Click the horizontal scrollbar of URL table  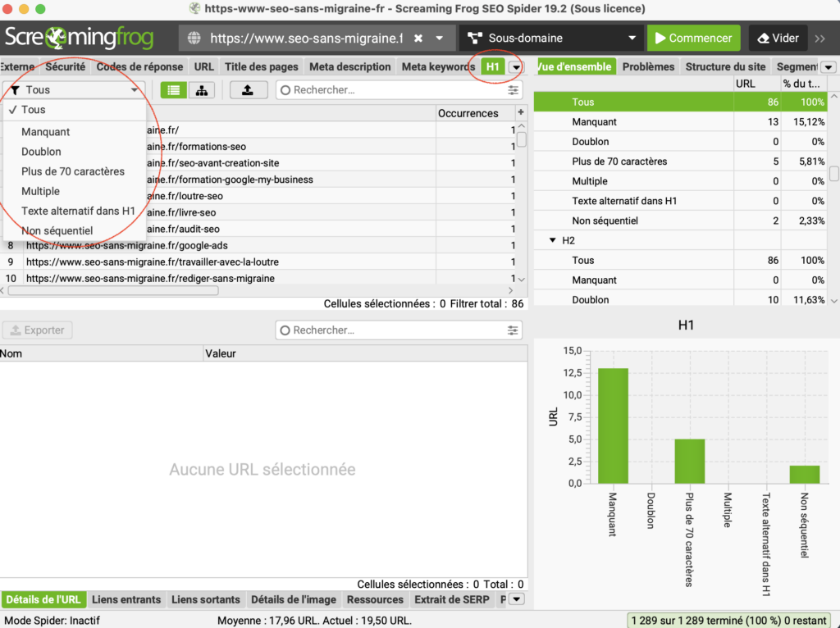coord(113,291)
